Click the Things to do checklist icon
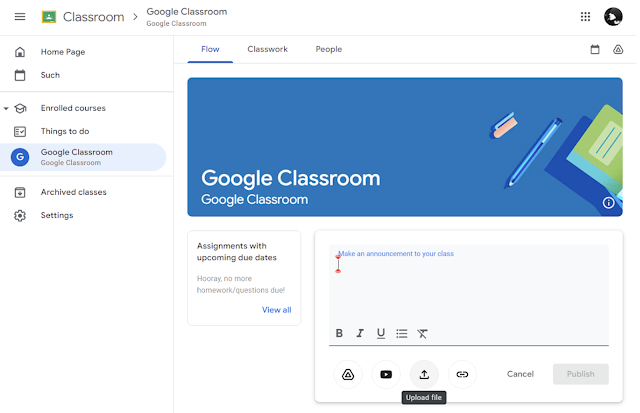 click(20, 131)
